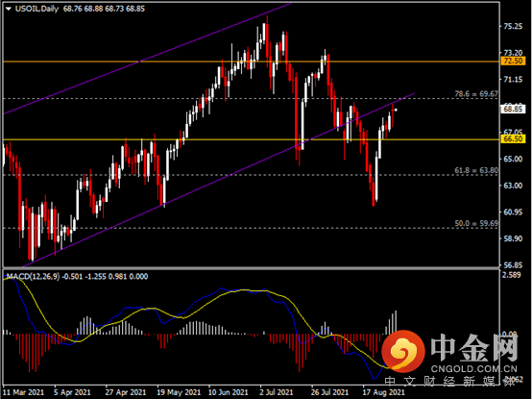Click the 2 Jul 2021 date marker
The image size is (532, 399).
click(277, 392)
